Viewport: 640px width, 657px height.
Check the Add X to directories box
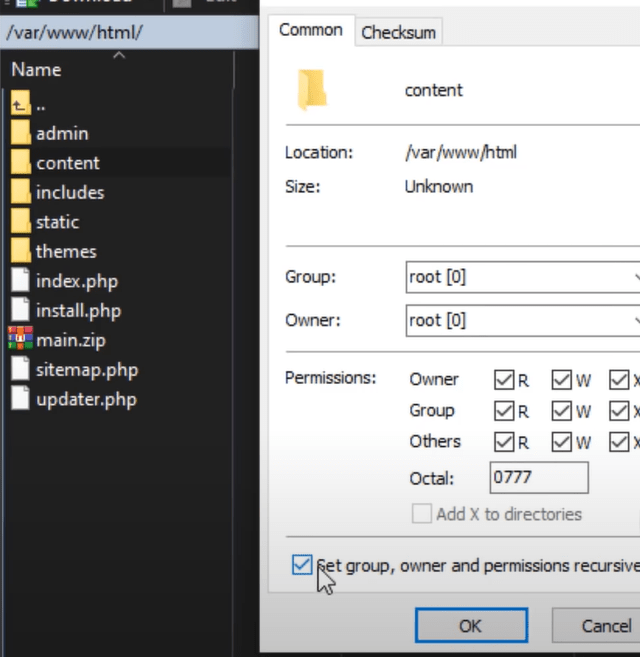pos(422,513)
